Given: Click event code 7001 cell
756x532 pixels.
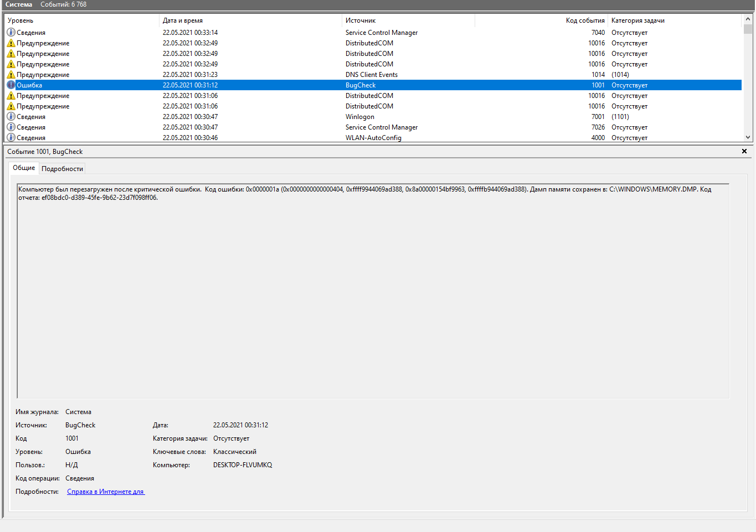Looking at the screenshot, I should tap(598, 117).
